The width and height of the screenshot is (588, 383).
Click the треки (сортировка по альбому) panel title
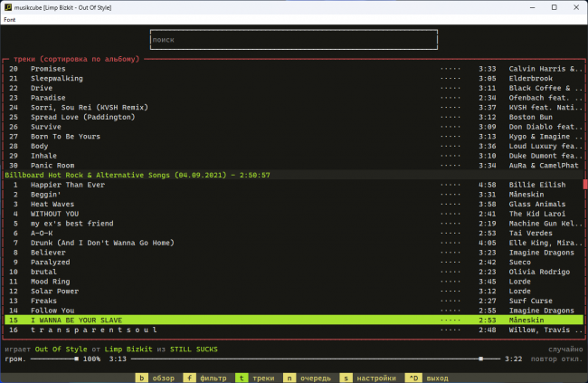(x=77, y=59)
